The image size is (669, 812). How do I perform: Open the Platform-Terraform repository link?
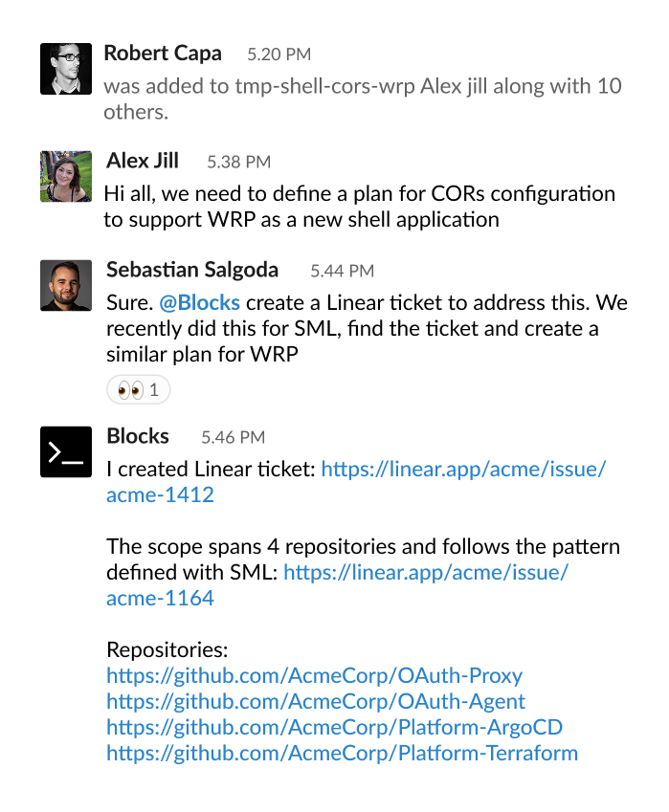pyautogui.click(x=342, y=753)
